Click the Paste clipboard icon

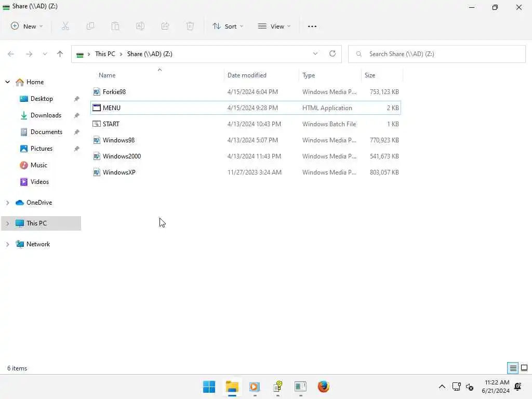pos(115,26)
